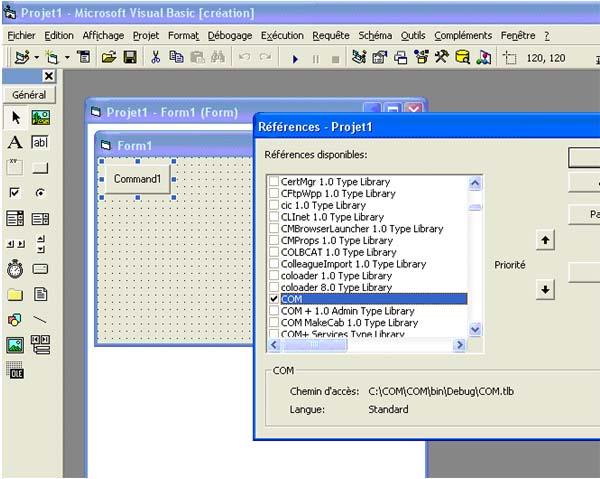Select the TextBox tool
Screen dimensions: 600x479
pos(40,143)
